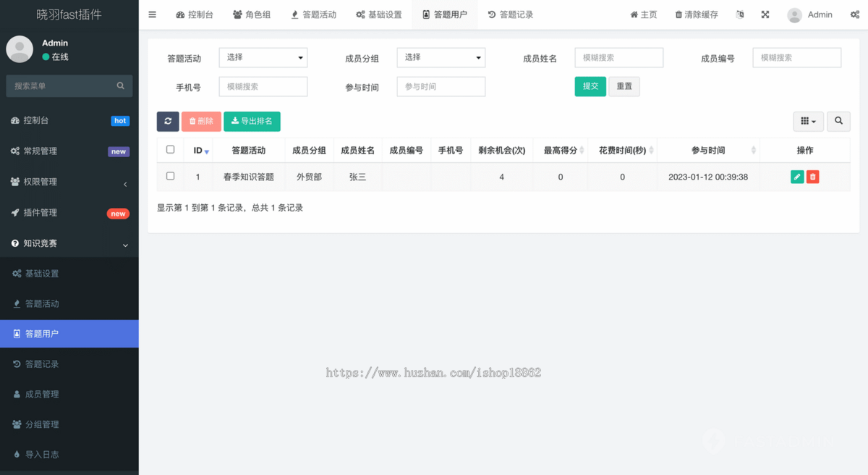Select the pencil edit icon for 张三's row
Viewport: 868px width, 475px height.
tap(796, 176)
